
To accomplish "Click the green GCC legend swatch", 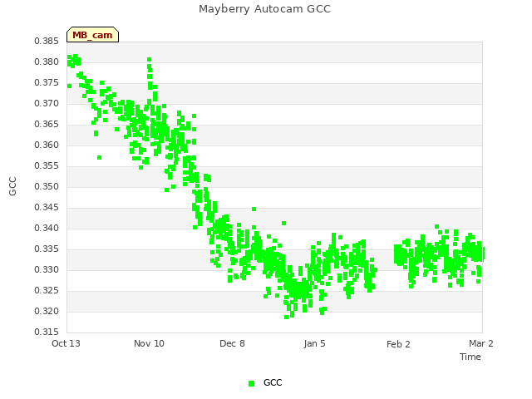I will (251, 383).
